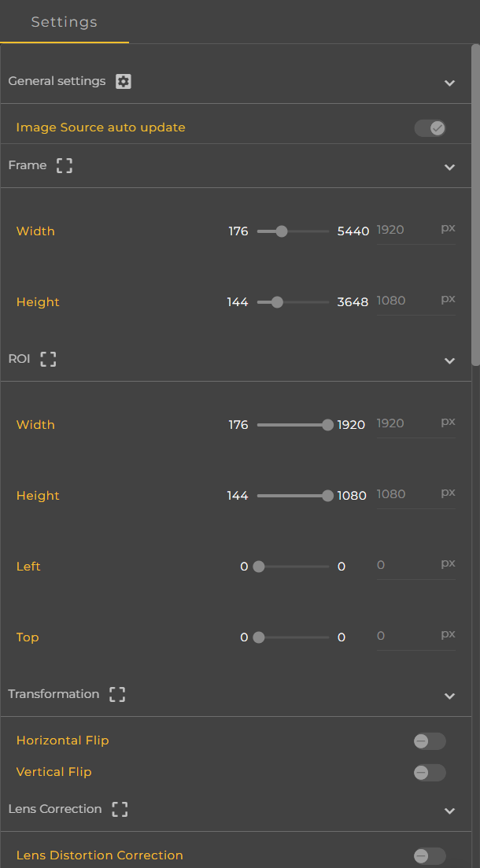Turn on the Vertical Flip switch
This screenshot has height=868, width=480.
pos(430,772)
